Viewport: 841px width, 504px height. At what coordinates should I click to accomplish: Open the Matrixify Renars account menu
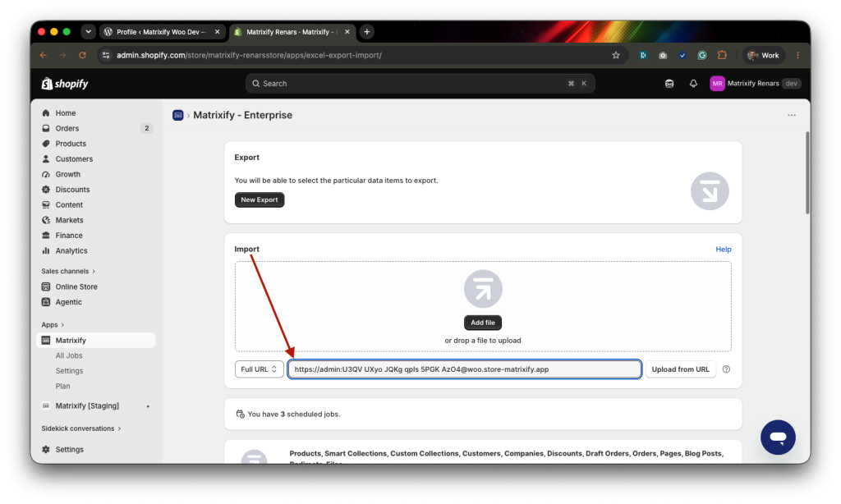(756, 84)
